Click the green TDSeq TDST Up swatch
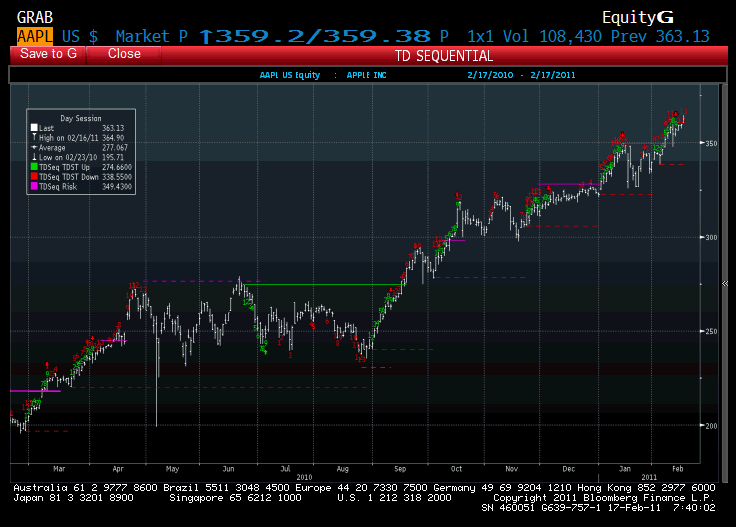Screen dimensions: 736x527 34,167
